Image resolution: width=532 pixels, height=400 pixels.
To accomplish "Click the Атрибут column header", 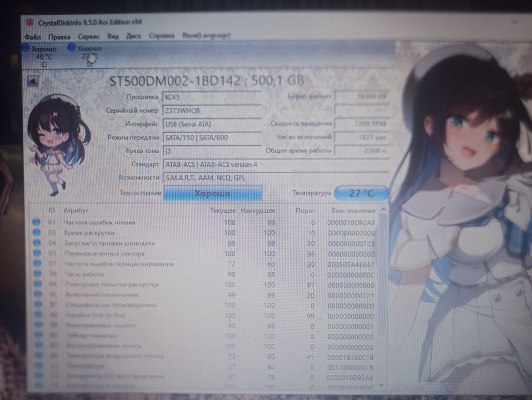I will point(76,210).
